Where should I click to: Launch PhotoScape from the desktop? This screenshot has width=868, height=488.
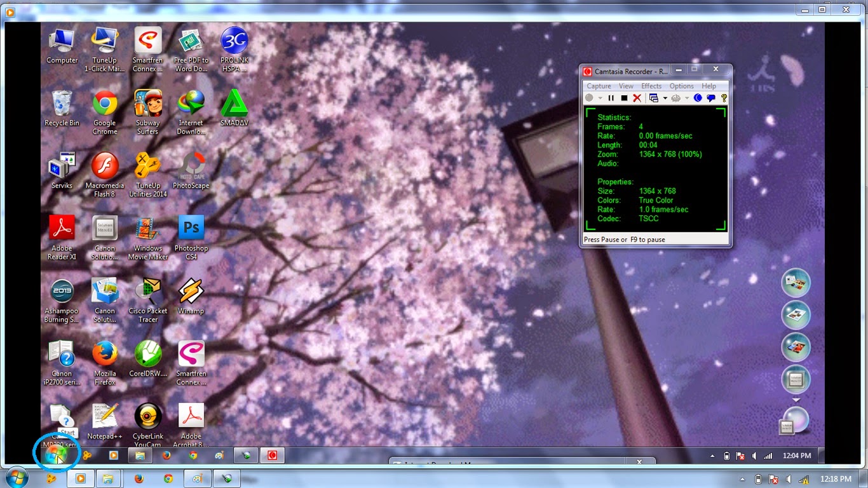coord(191,171)
